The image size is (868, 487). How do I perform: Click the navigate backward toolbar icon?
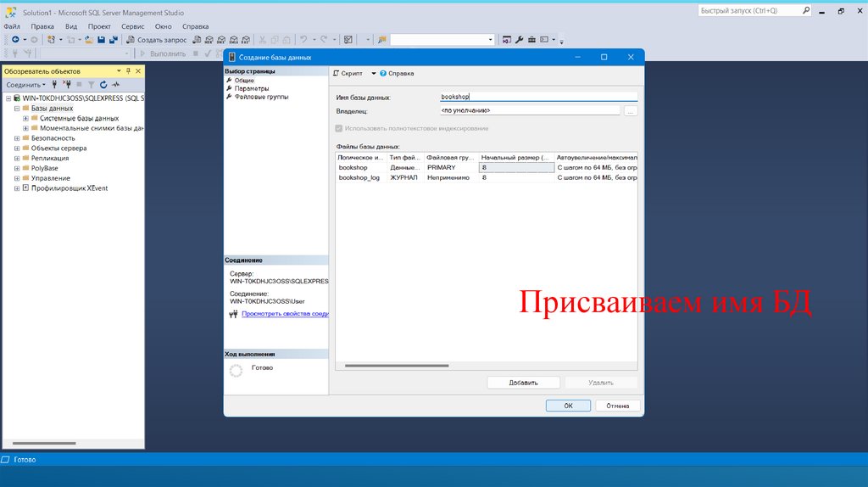click(15, 40)
